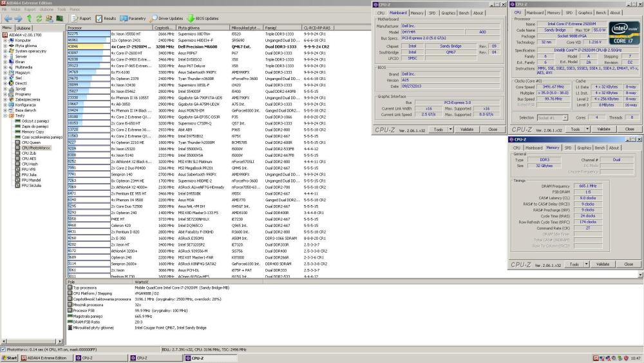The height and width of the screenshot is (363, 644).
Task: Click the Intel Core i7 logo in CPU-Z
Action: [x=625, y=33]
